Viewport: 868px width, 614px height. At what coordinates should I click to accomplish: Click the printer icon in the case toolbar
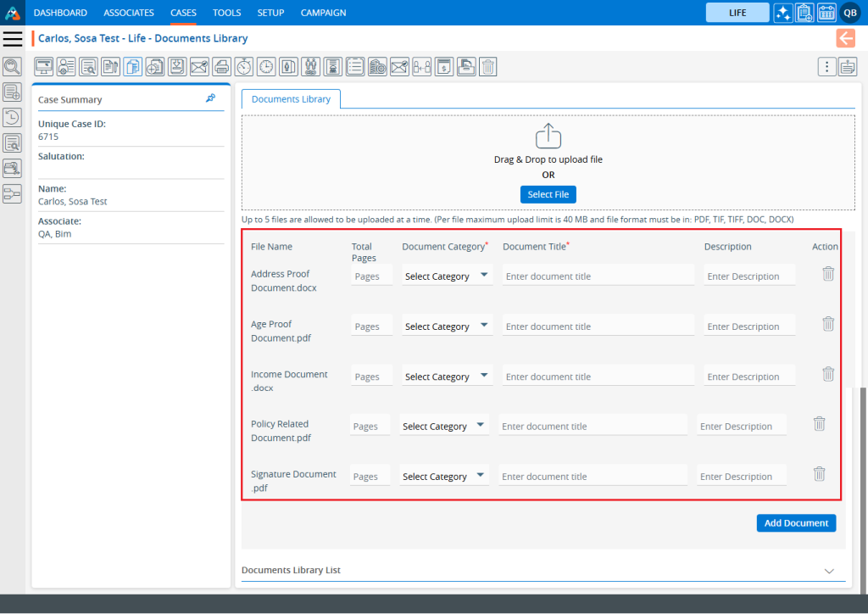(221, 67)
